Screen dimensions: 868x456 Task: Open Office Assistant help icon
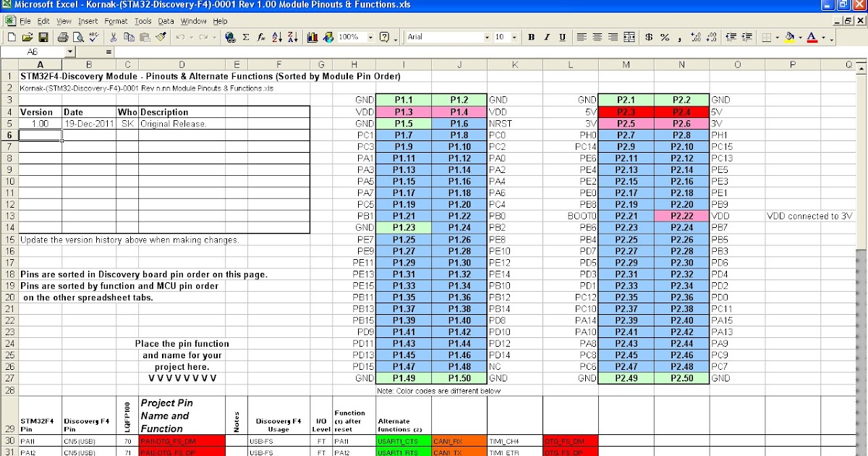click(386, 37)
